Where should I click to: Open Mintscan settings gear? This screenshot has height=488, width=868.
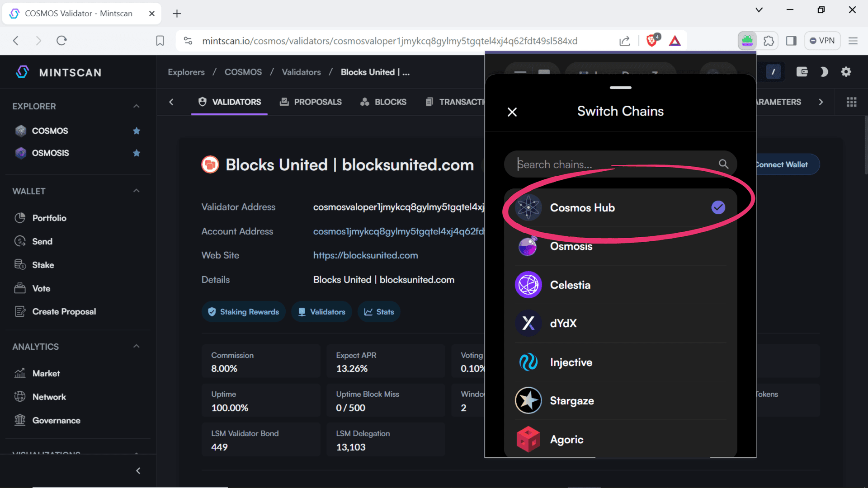[846, 72]
